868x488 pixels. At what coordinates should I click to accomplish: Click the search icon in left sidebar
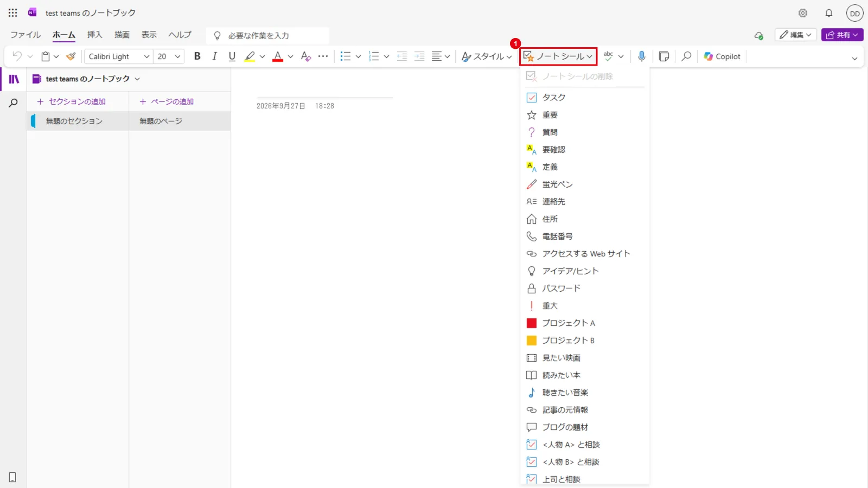click(14, 103)
